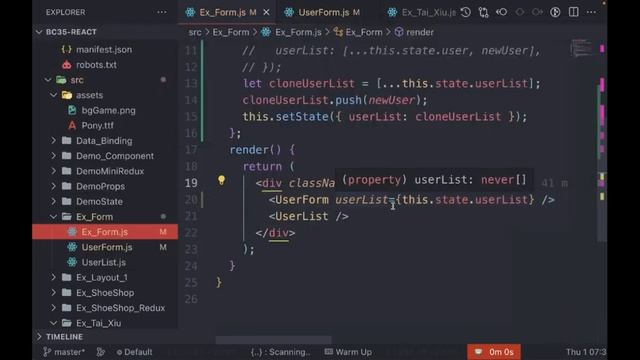Image resolution: width=640 pixels, height=360 pixels.
Task: Click the red 0m 0s timer
Action: [x=494, y=352]
